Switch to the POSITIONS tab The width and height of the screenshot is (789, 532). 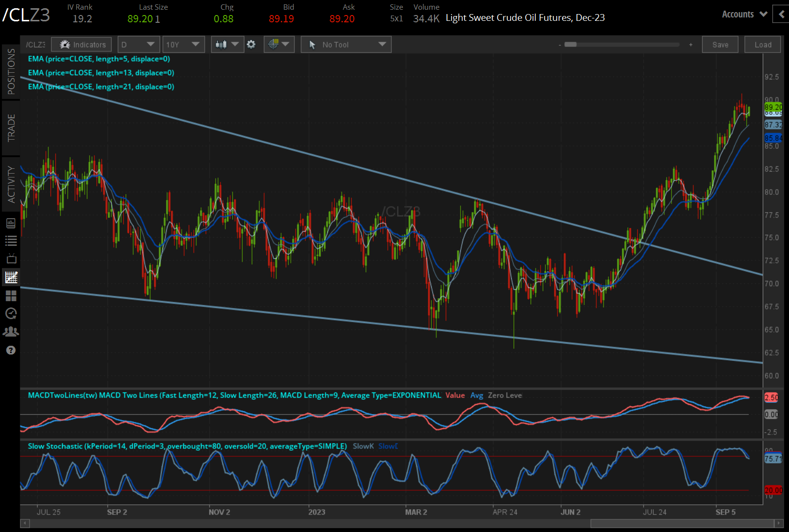(x=11, y=72)
